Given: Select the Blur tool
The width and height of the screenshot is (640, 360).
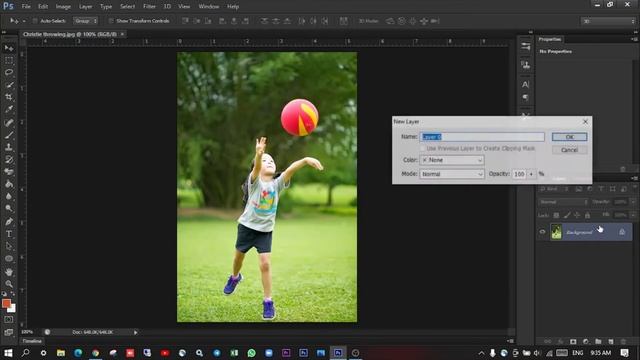Looking at the screenshot, I should pos(9,196).
